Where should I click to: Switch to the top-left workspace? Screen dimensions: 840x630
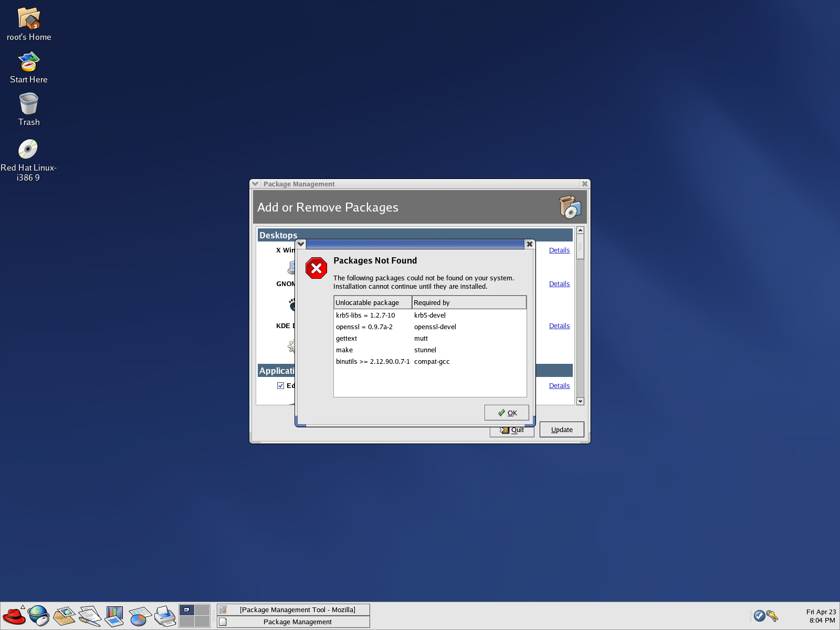coord(187,610)
